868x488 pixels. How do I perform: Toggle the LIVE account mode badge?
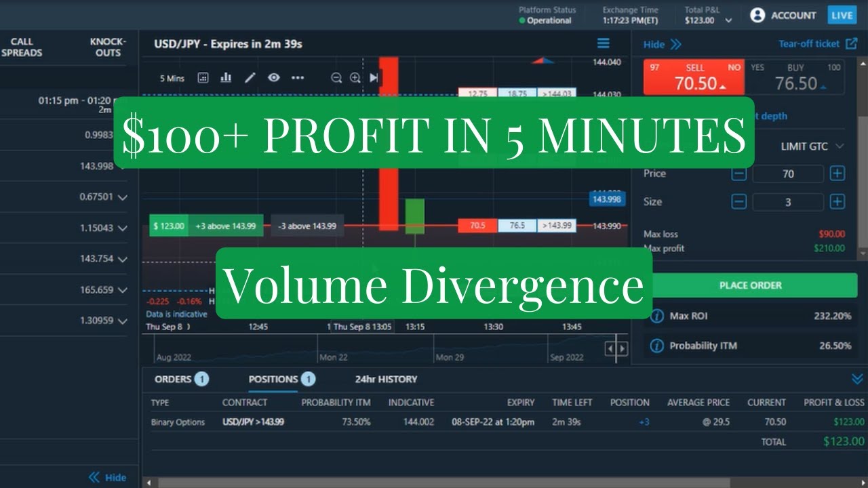842,15
